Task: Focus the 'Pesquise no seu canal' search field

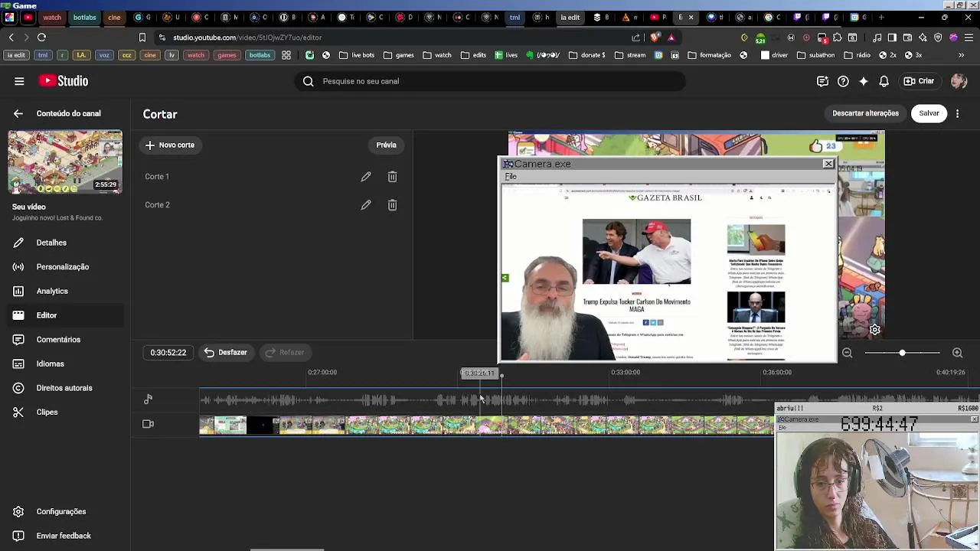Action: 490,81
